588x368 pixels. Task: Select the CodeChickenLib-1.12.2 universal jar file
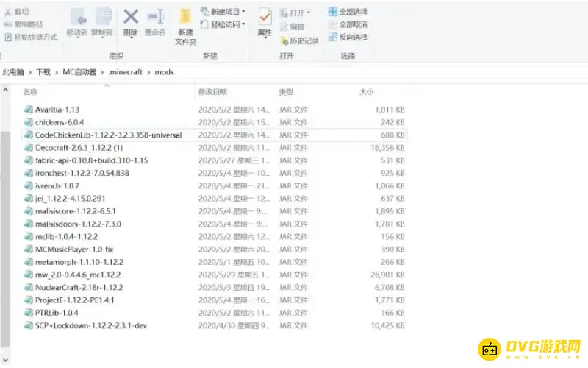(108, 135)
